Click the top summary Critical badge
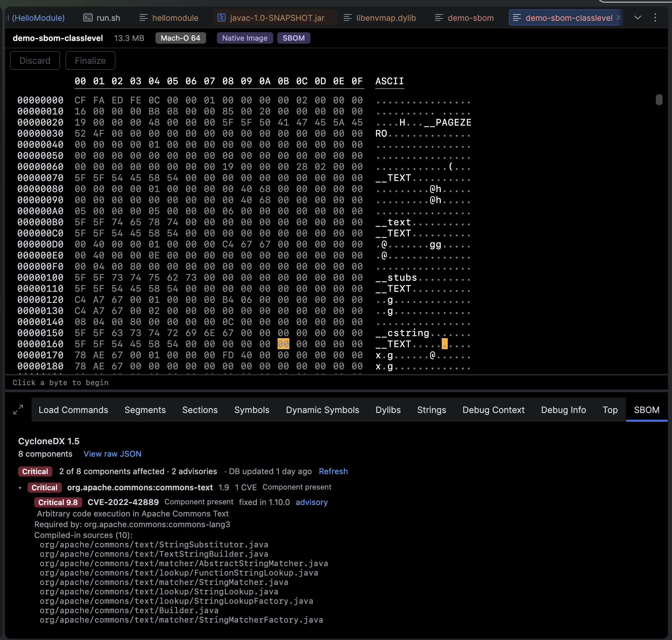Viewport: 672px width, 640px height. pos(35,471)
